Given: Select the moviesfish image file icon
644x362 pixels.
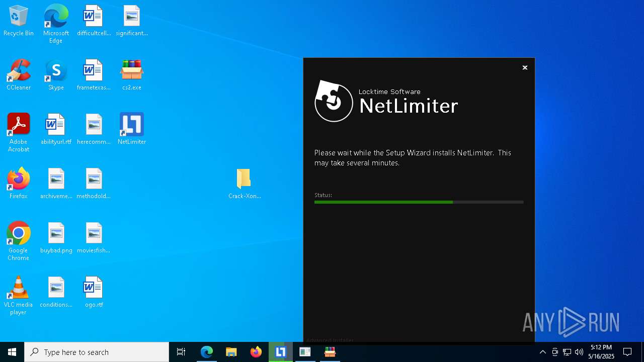Looking at the screenshot, I should (94, 238).
